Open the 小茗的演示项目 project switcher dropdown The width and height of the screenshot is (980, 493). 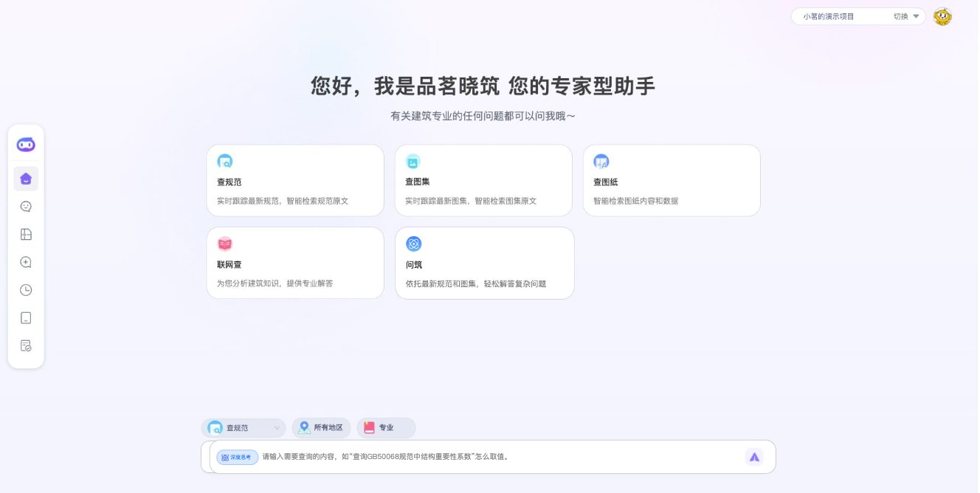858,16
